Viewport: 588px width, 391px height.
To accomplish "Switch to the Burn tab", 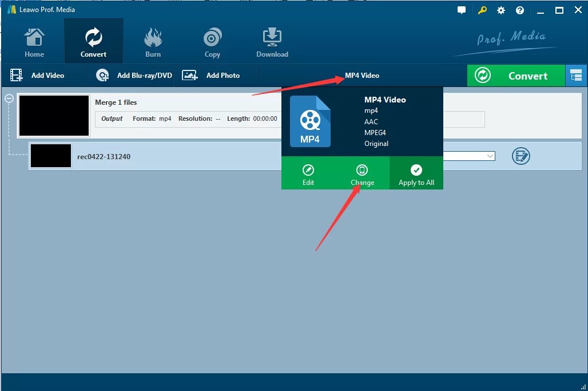I will pyautogui.click(x=153, y=41).
